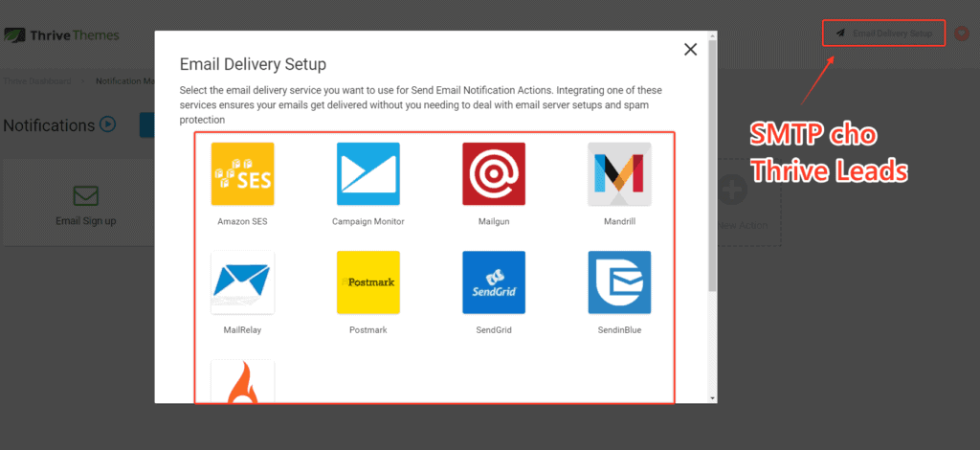This screenshot has height=450, width=980.
Task: Choose the MailRelay envelope icon
Action: click(242, 282)
